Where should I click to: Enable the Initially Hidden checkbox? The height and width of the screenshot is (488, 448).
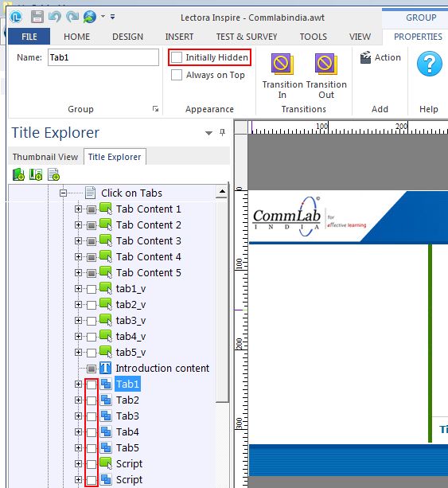[x=177, y=57]
